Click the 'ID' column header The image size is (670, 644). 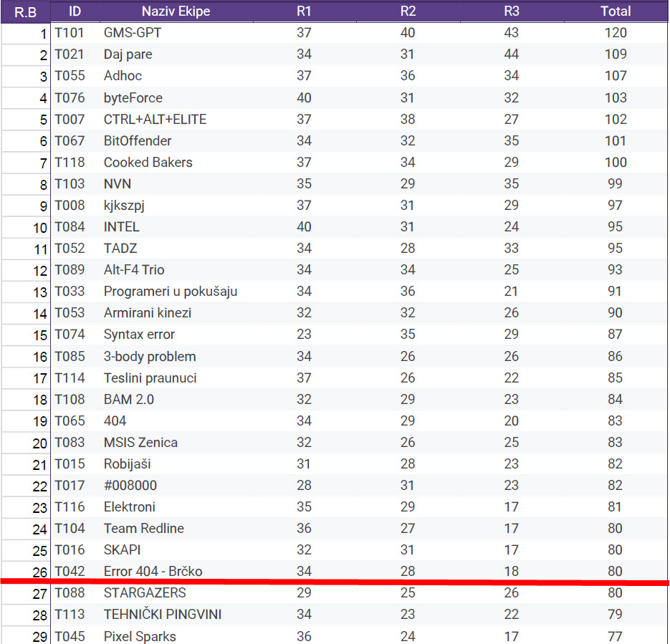pos(75,11)
